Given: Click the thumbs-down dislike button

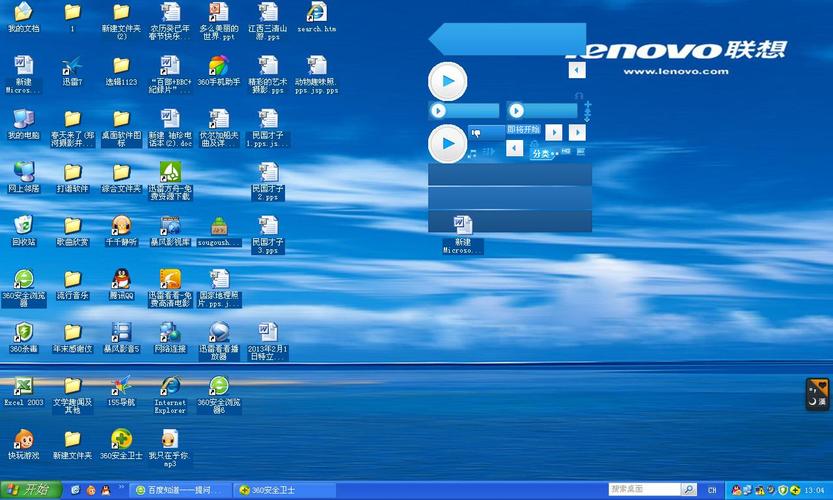Looking at the screenshot, I should coord(476,133).
